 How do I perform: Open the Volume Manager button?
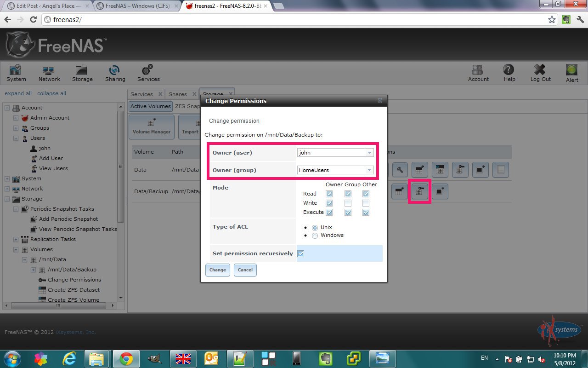tap(152, 127)
